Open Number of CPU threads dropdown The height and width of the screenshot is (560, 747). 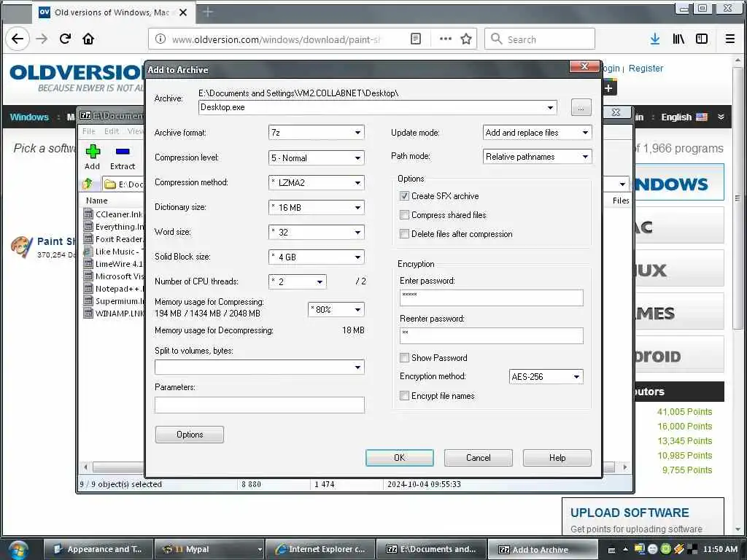298,281
